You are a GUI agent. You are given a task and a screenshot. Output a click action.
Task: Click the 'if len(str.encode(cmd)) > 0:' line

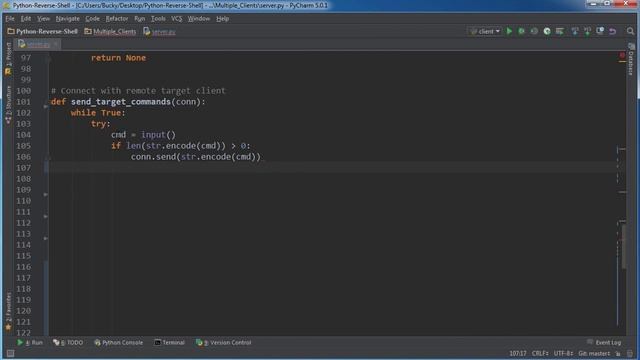pyautogui.click(x=180, y=146)
